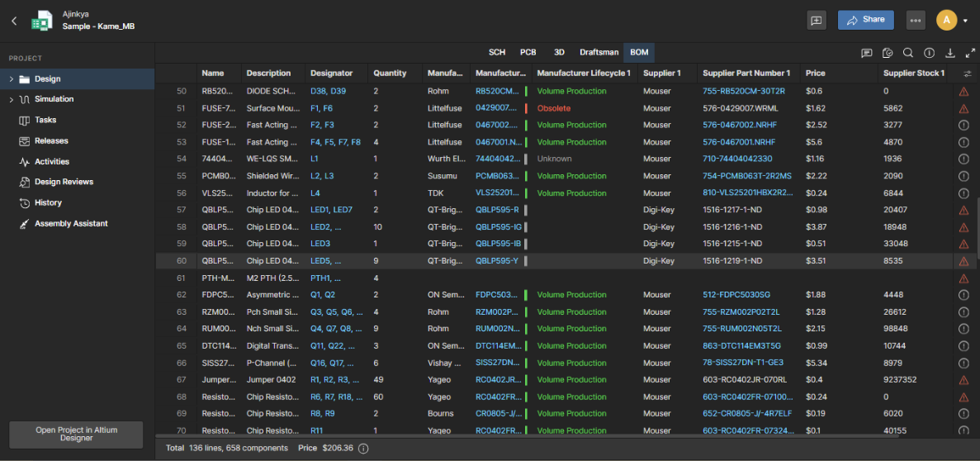Open manufacturer part link QBLP595-Y

tap(497, 261)
